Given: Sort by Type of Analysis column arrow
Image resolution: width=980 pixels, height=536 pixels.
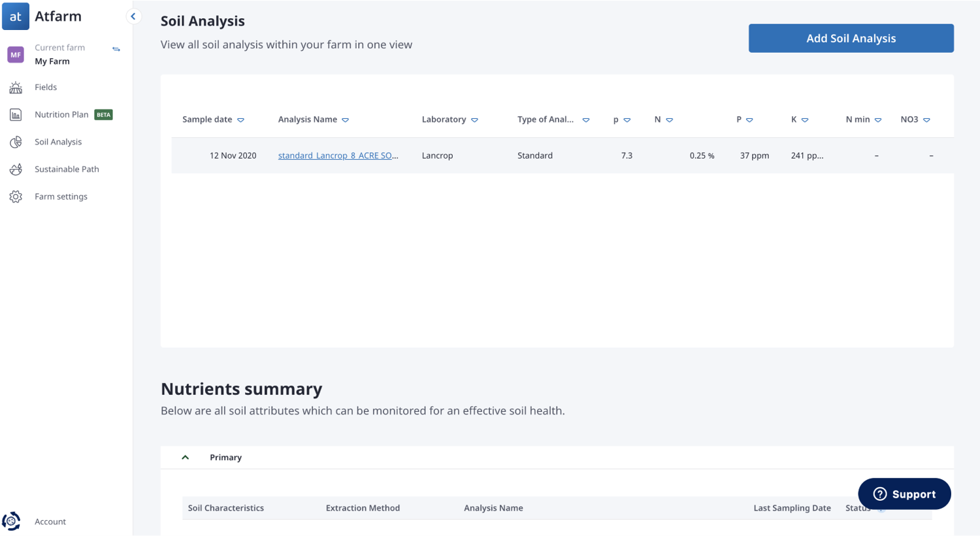Looking at the screenshot, I should tap(585, 120).
